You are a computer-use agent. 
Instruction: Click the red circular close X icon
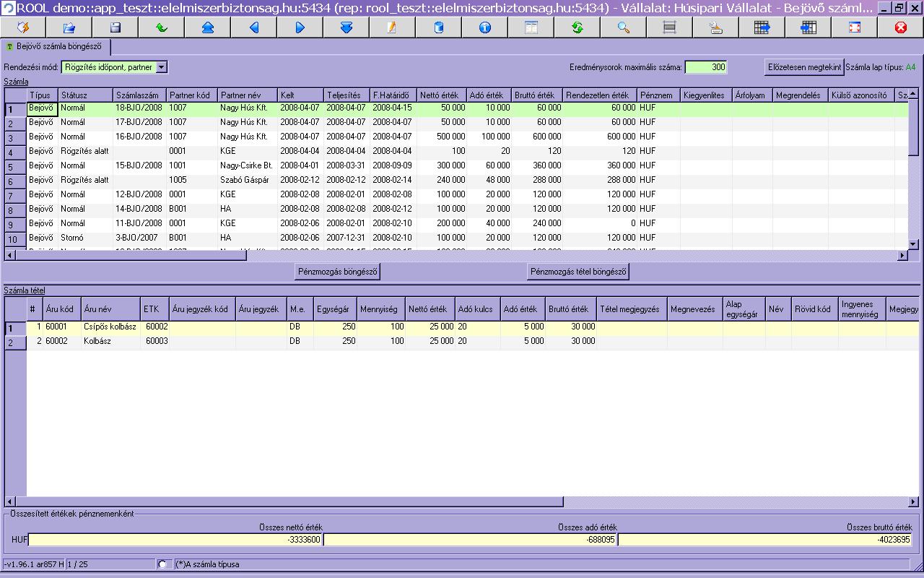[x=901, y=27]
